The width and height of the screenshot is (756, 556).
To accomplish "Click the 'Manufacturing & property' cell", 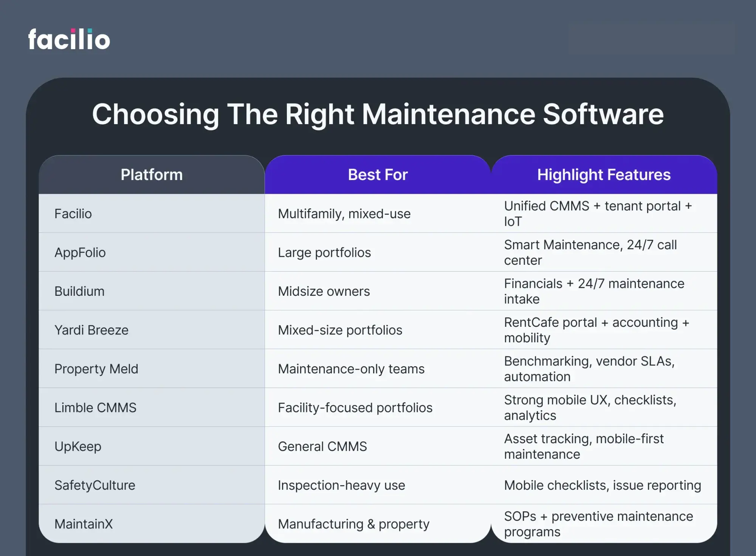I will click(x=353, y=523).
